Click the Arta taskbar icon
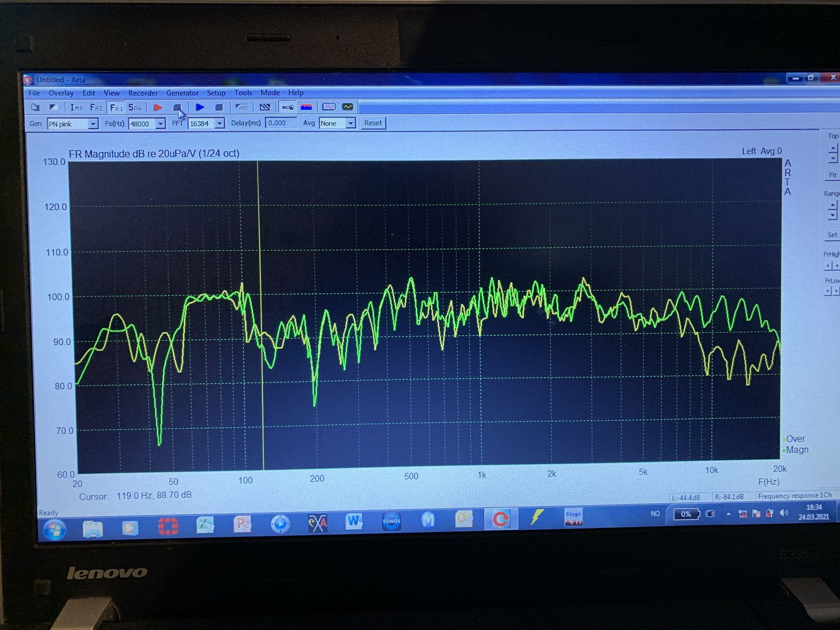 pyautogui.click(x=500, y=518)
